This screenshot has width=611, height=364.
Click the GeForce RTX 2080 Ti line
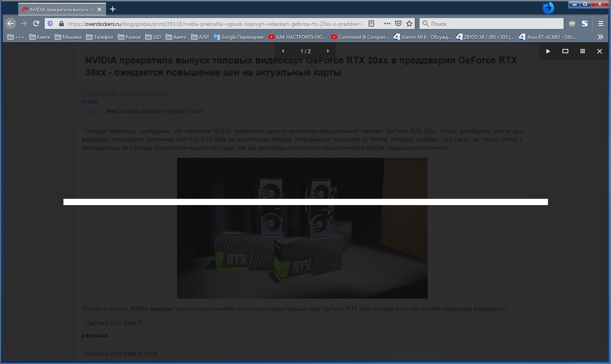point(113,323)
